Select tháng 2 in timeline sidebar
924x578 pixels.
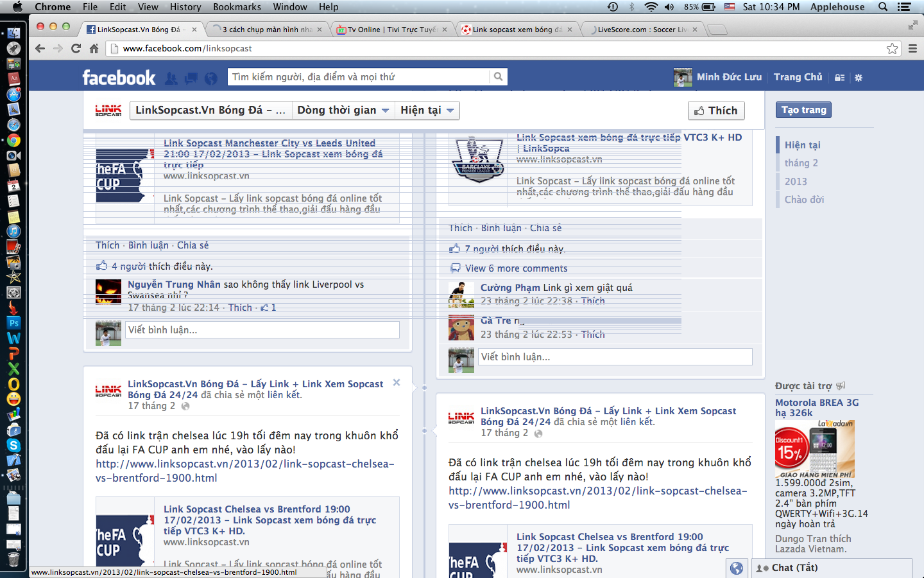coord(801,163)
